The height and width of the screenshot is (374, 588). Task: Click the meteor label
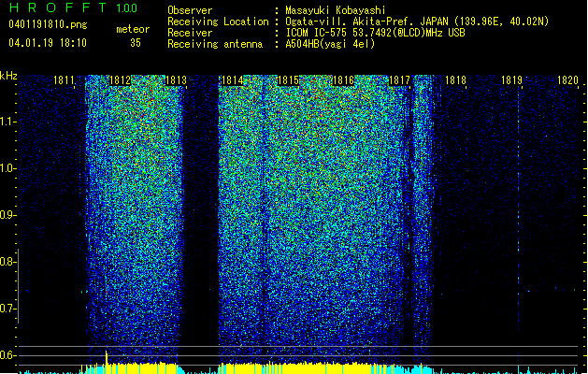pyautogui.click(x=133, y=29)
